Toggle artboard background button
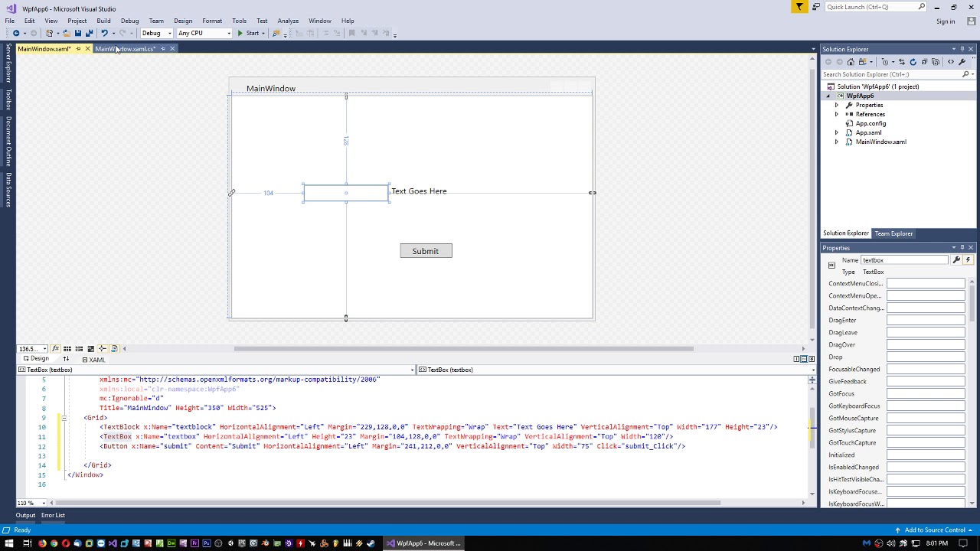The image size is (980, 551). (90, 349)
